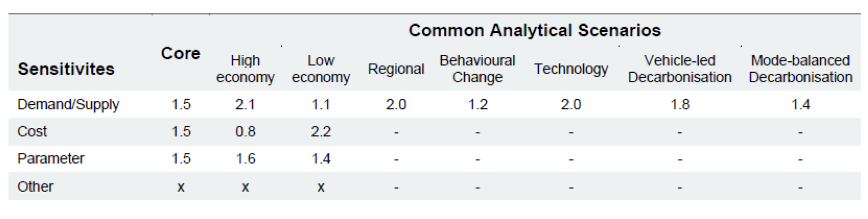Click the Sensitivites column header

[x=66, y=69]
